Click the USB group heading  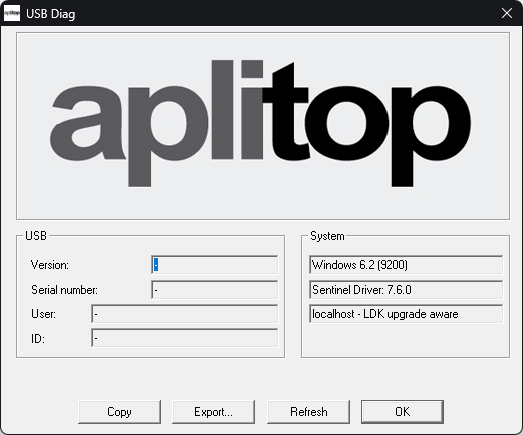point(36,236)
